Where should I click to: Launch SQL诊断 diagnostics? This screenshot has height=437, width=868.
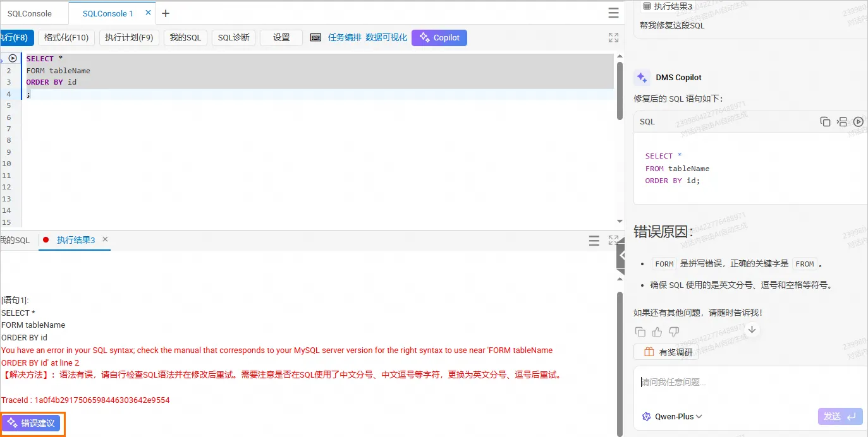pyautogui.click(x=233, y=38)
